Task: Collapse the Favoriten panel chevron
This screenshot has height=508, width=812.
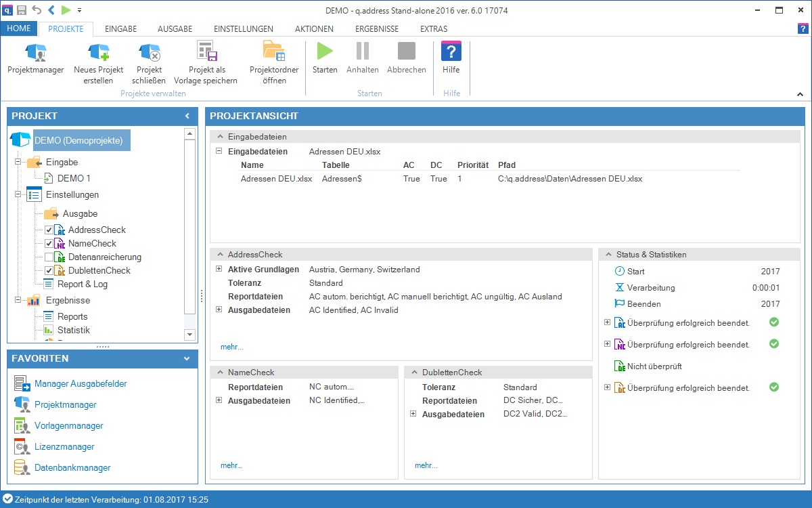Action: [187, 358]
